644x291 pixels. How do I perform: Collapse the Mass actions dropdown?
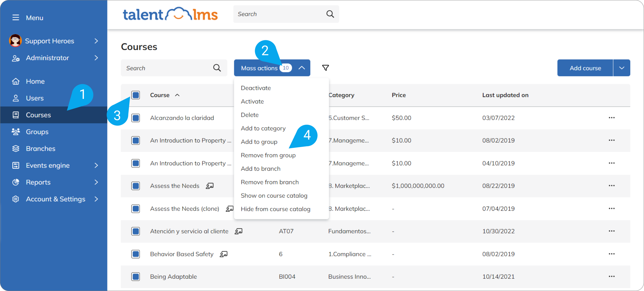pyautogui.click(x=302, y=67)
